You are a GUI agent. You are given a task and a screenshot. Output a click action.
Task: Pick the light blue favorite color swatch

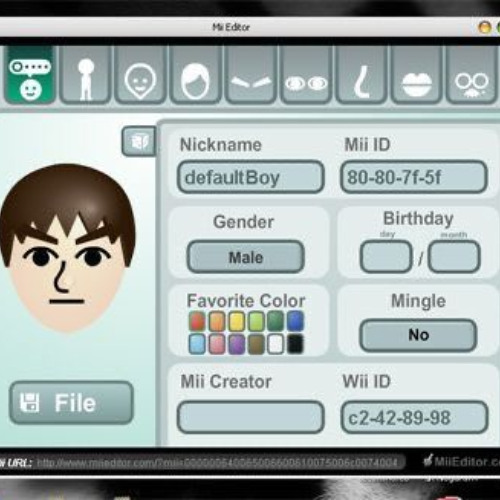tap(197, 344)
